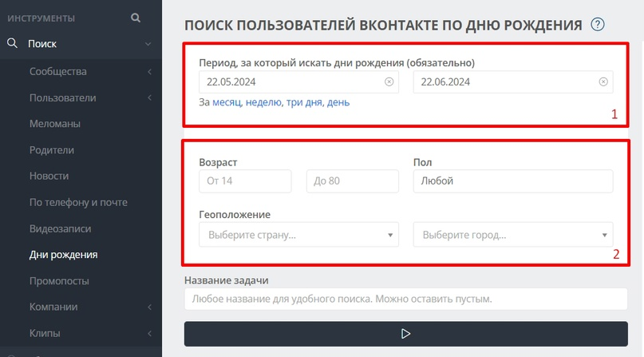644x357 pixels.
Task: Open Видеозаписи tool
Action: (x=60, y=228)
